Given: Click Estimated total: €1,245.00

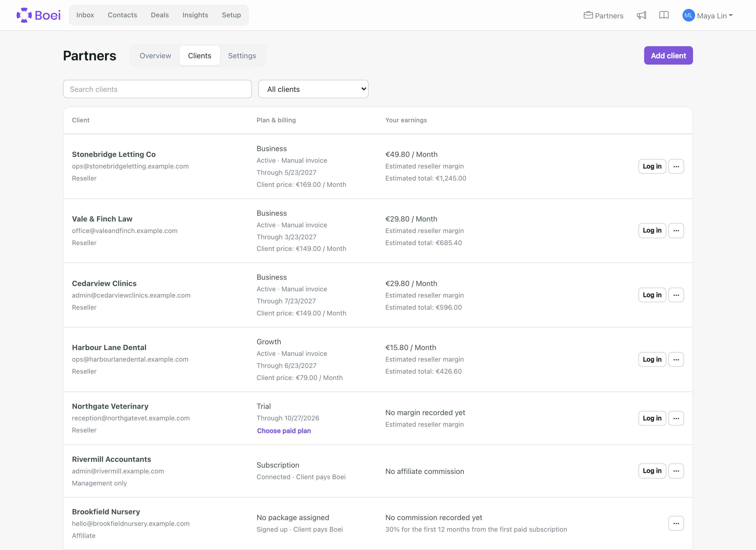Looking at the screenshot, I should [426, 178].
